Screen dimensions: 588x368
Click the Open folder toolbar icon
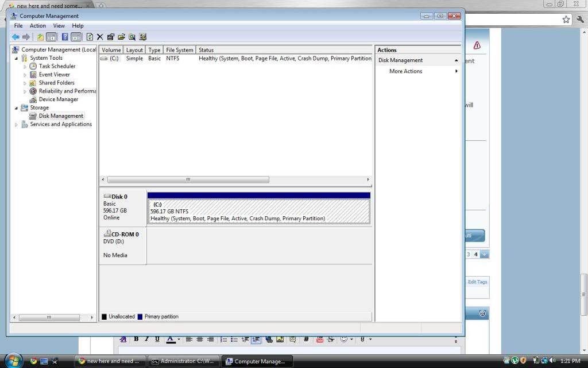click(121, 37)
